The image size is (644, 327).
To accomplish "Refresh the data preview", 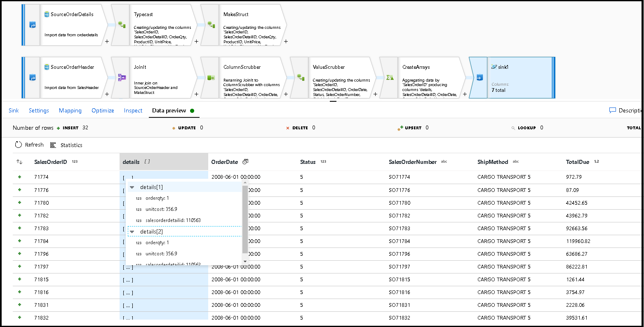I will 29,145.
